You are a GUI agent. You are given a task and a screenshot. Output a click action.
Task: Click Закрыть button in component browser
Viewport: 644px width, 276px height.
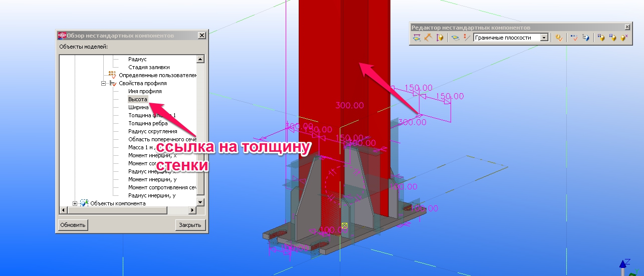[x=190, y=225]
